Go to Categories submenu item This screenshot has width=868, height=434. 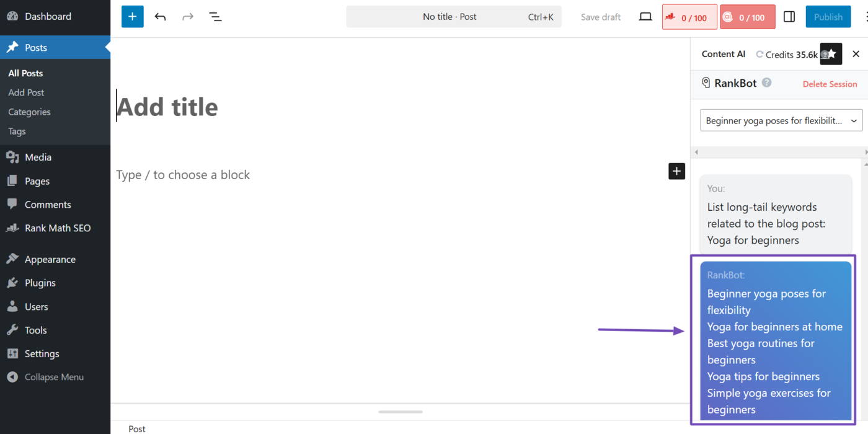(x=29, y=112)
